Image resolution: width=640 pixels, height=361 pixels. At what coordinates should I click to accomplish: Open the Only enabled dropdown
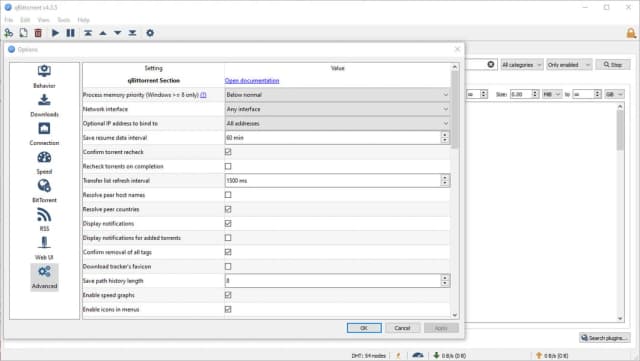click(x=569, y=65)
